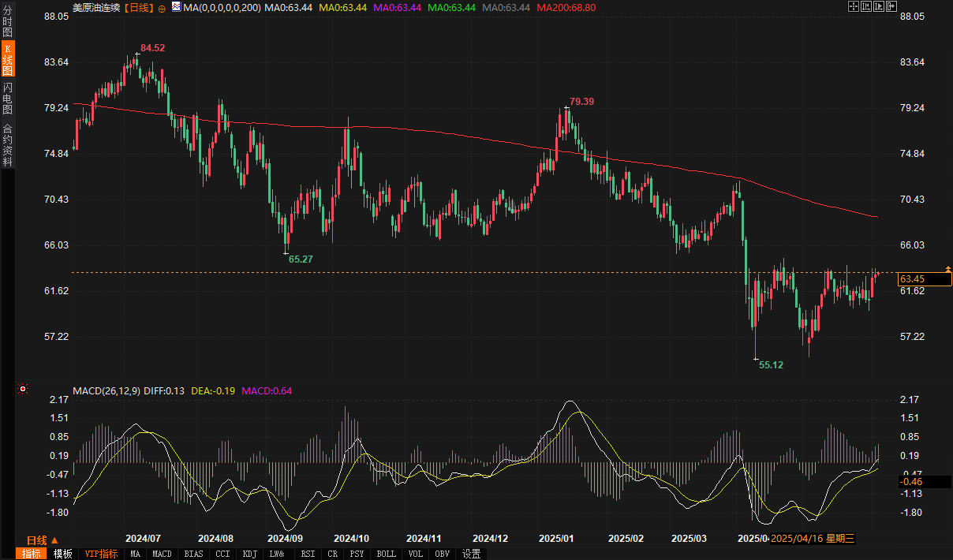This screenshot has height=560, width=953.
Task: Expand the 日线 period selector arrow
Action: tap(54, 540)
